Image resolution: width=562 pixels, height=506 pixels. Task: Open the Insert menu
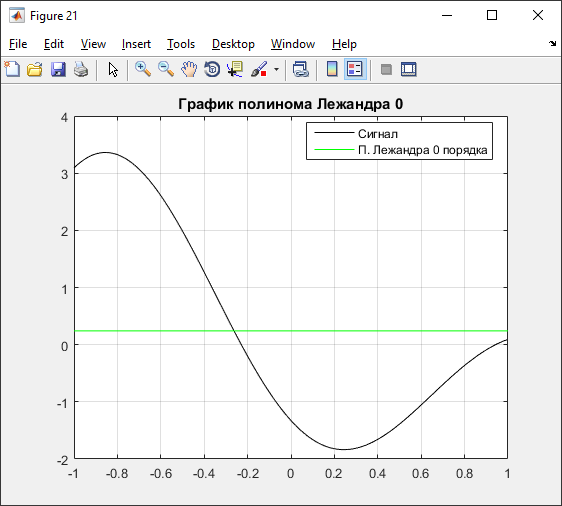[136, 44]
